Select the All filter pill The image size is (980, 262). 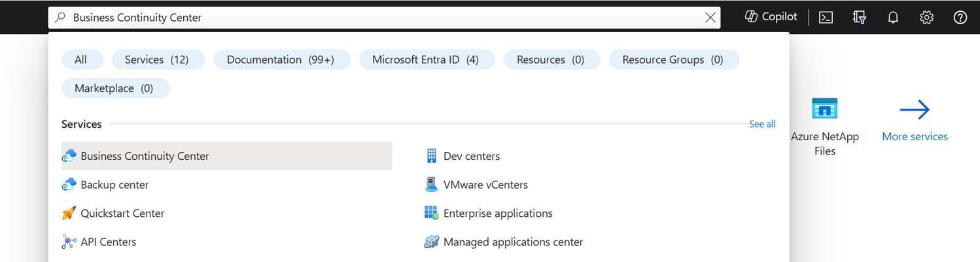click(x=82, y=60)
